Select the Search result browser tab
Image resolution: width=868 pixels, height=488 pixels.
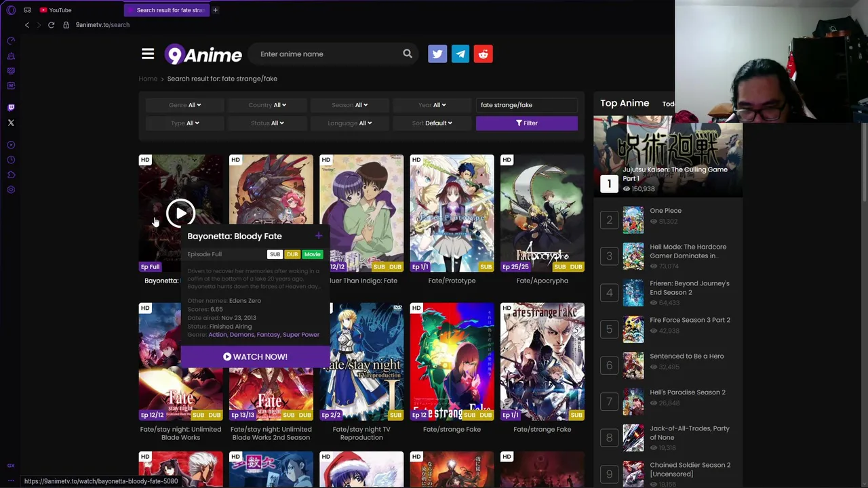167,10
